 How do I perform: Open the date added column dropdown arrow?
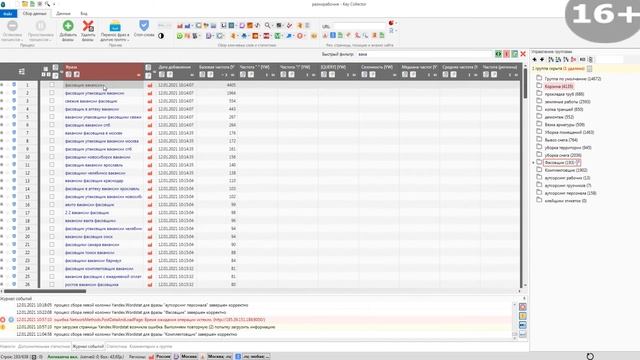[192, 75]
